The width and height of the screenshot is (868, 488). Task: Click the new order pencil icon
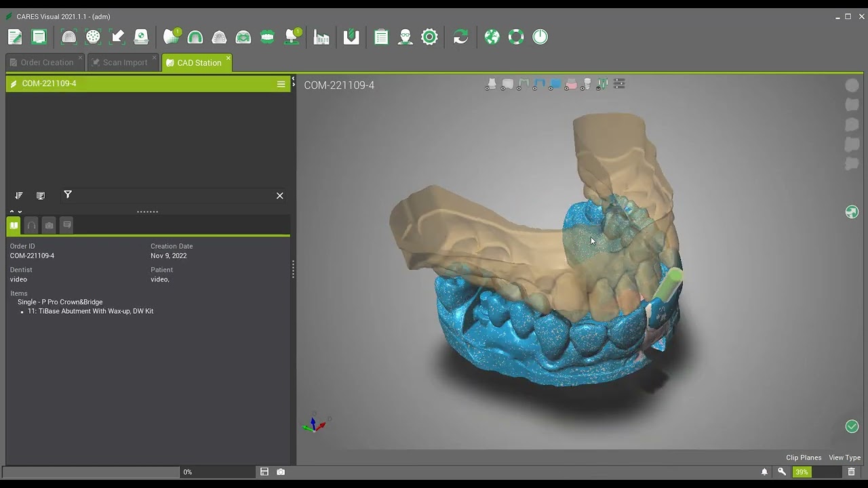(x=15, y=37)
